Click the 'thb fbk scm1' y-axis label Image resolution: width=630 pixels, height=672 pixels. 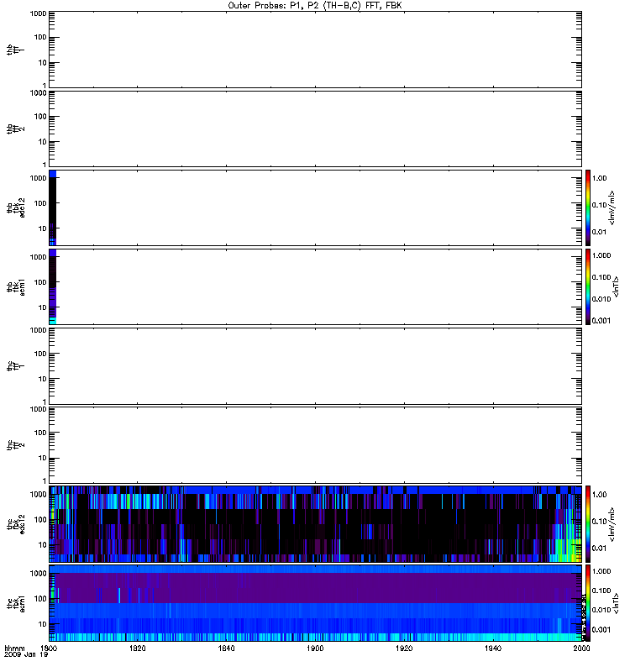(16, 287)
